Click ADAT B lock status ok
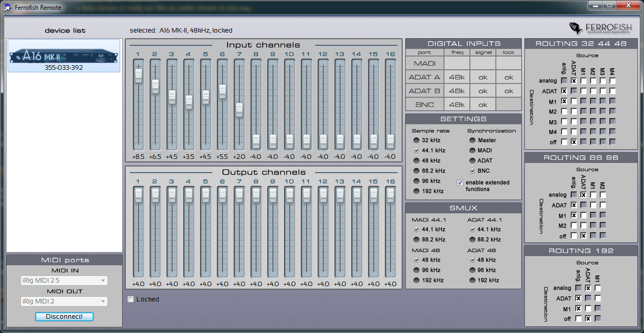This screenshot has height=333, width=644. pyautogui.click(x=509, y=91)
